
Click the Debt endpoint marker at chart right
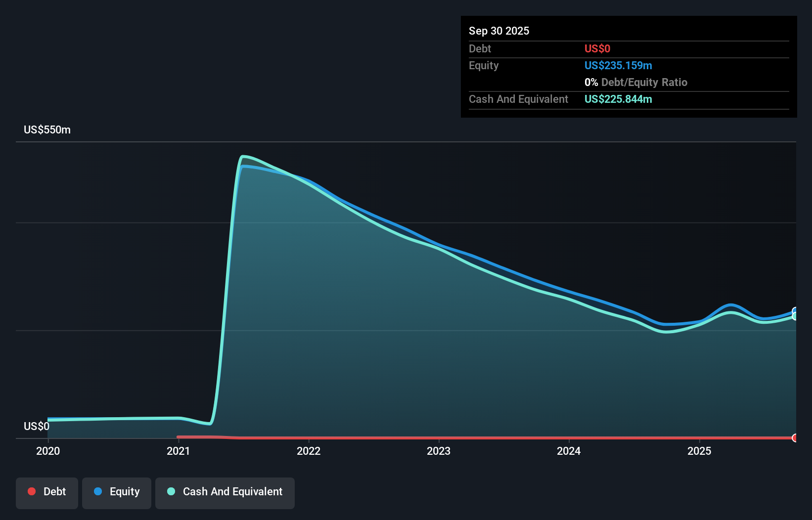(794, 438)
